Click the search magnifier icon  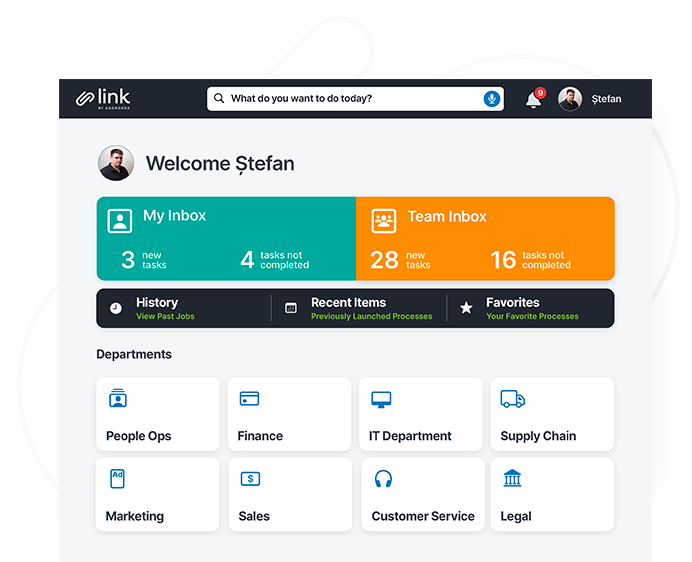[x=219, y=99]
